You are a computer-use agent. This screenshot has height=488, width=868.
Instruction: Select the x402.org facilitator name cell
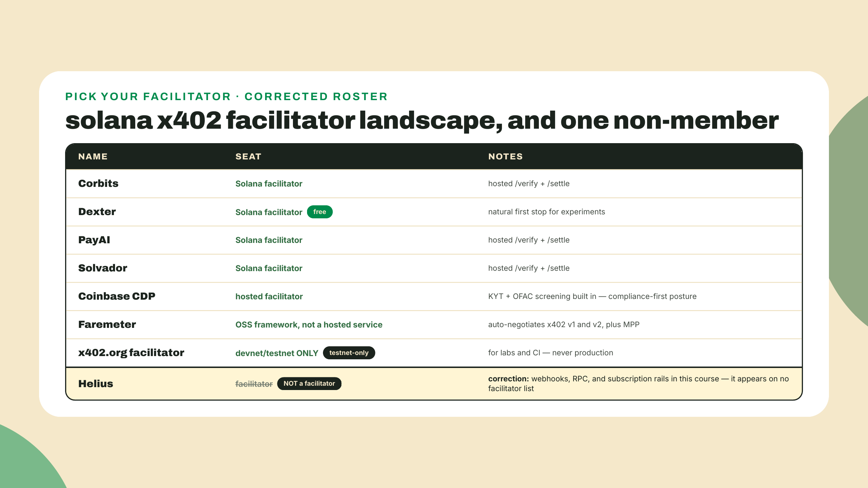point(131,352)
